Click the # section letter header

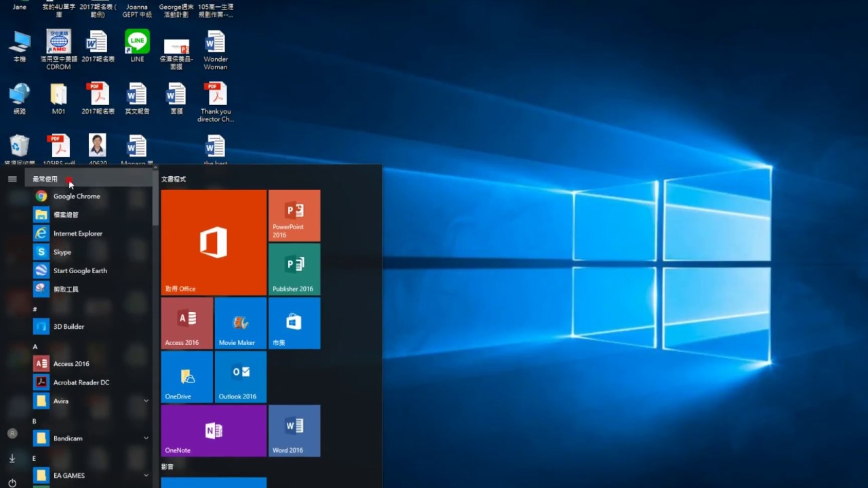[35, 309]
